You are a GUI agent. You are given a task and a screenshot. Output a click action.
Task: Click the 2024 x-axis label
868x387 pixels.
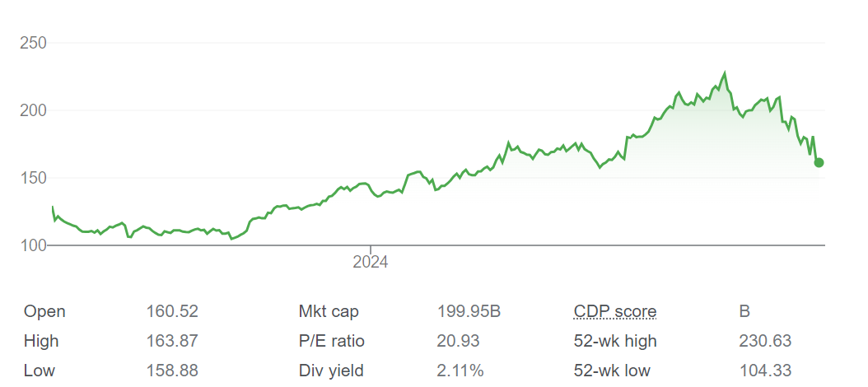(371, 263)
